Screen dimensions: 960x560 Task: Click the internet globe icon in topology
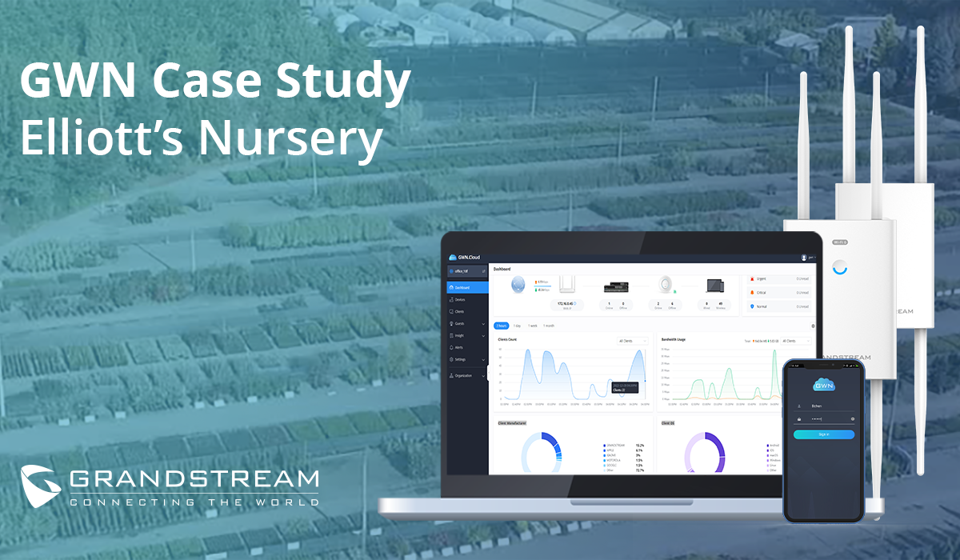coord(518,285)
